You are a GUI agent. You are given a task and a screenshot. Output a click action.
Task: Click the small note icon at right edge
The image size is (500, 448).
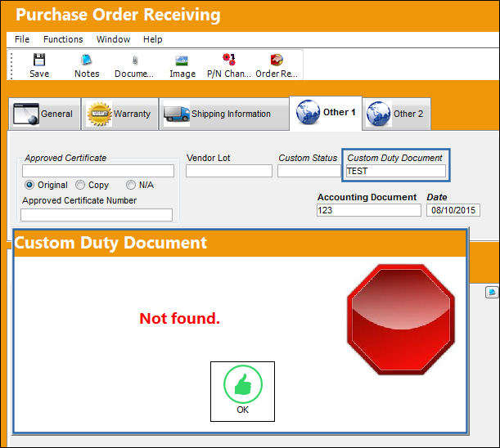point(491,292)
